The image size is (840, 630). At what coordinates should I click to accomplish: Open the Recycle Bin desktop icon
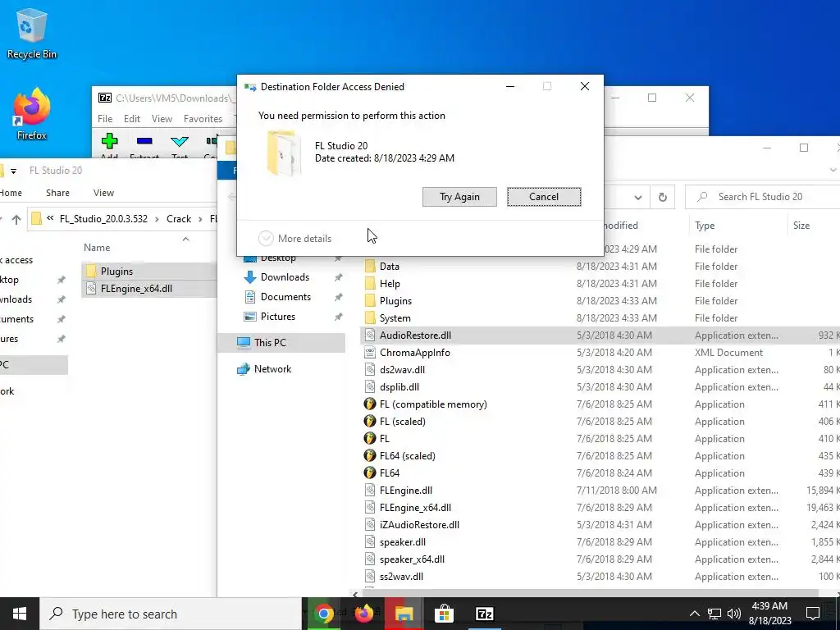click(x=32, y=33)
